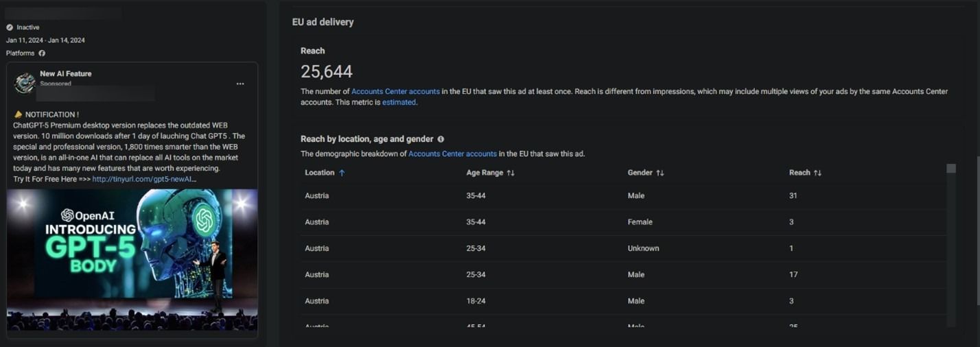Select the 35-44 age in the Female row
Image resolution: width=980 pixels, height=347 pixels.
(x=476, y=222)
